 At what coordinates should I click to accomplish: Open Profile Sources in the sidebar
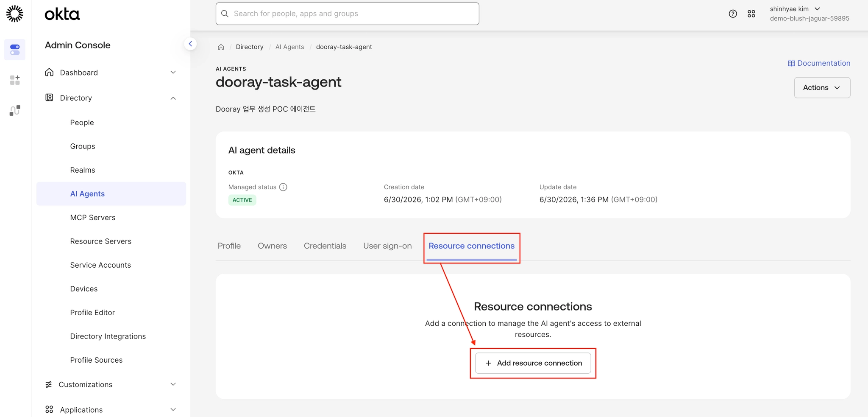point(111,360)
